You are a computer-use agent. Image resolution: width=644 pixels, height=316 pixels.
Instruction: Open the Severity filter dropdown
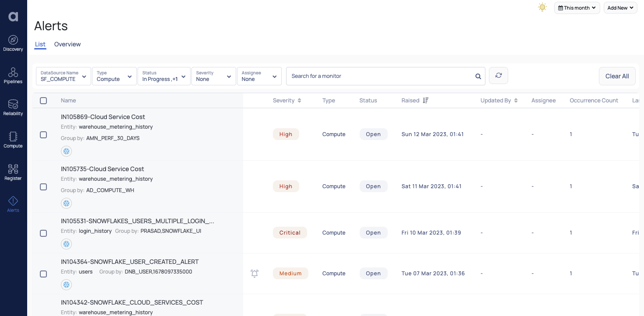(214, 76)
